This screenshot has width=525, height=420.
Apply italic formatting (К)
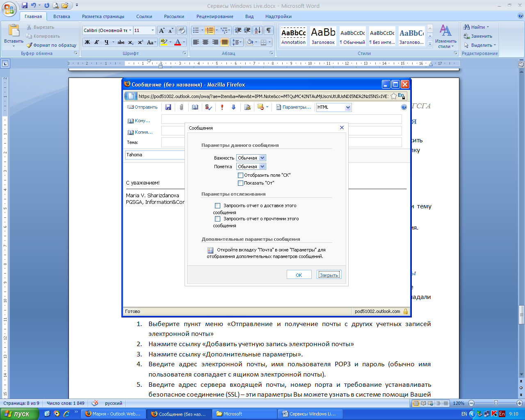coord(97,42)
